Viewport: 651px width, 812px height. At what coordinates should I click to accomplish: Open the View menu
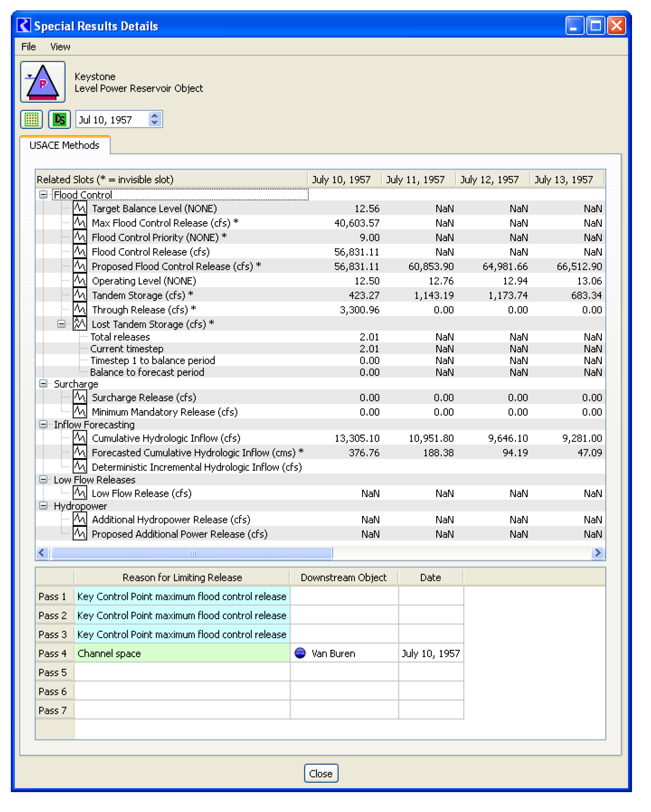pyautogui.click(x=60, y=47)
